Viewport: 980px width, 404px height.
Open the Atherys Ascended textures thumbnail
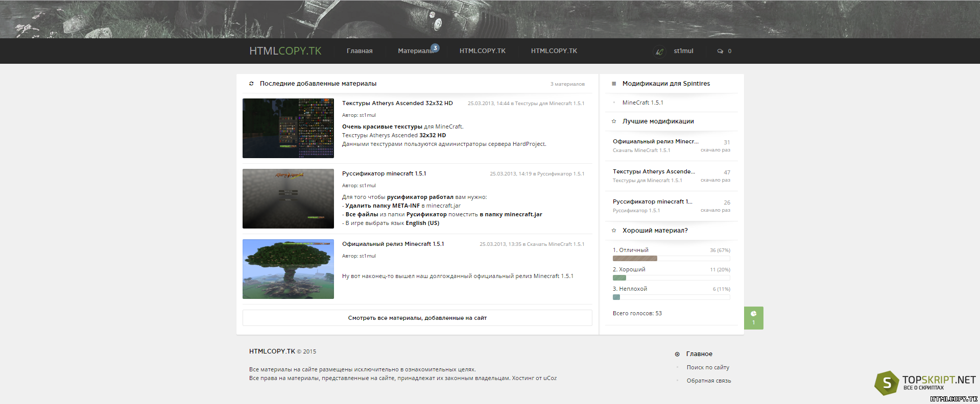pyautogui.click(x=288, y=128)
